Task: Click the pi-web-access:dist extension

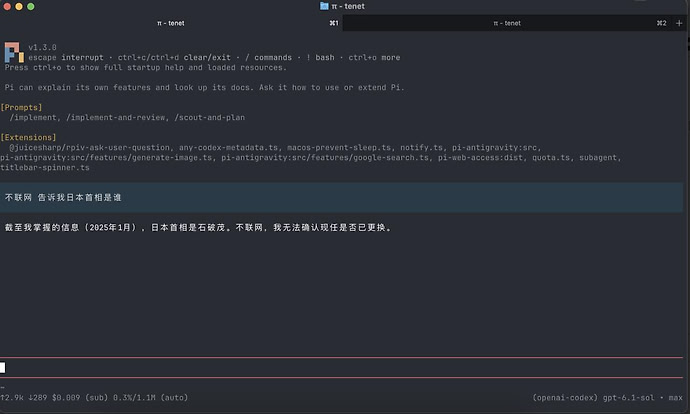Action: (480, 158)
